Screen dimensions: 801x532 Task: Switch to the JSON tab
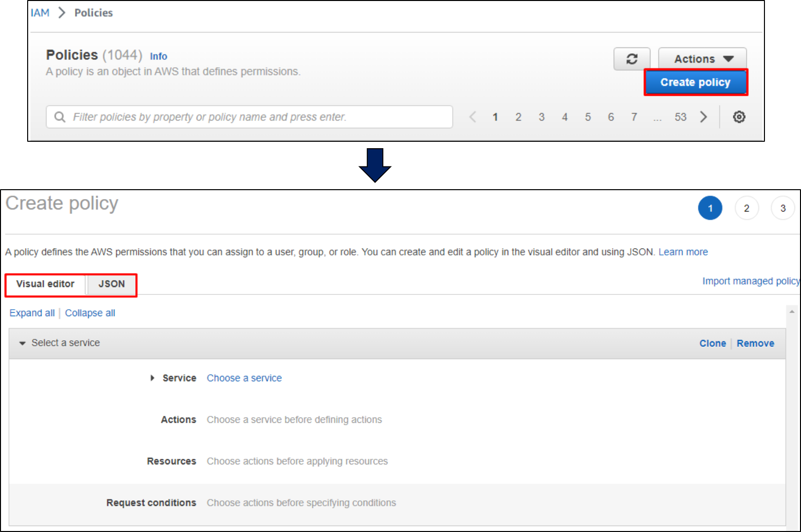point(112,284)
